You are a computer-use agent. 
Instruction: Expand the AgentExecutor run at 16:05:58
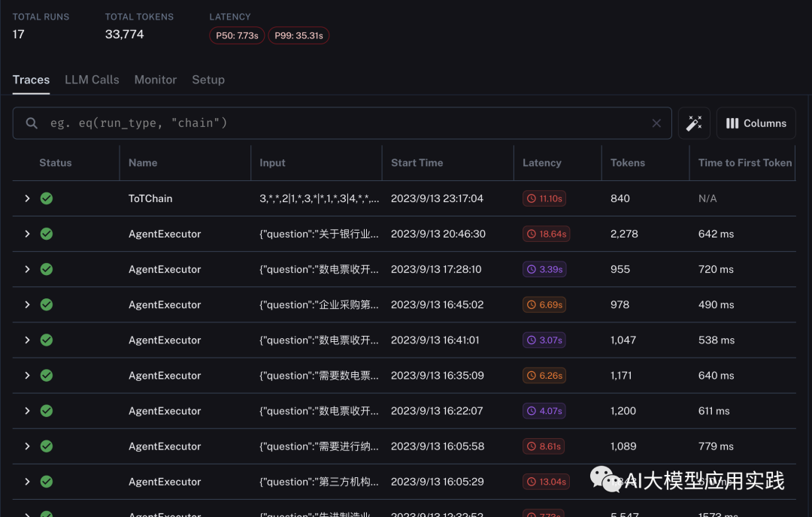point(27,446)
